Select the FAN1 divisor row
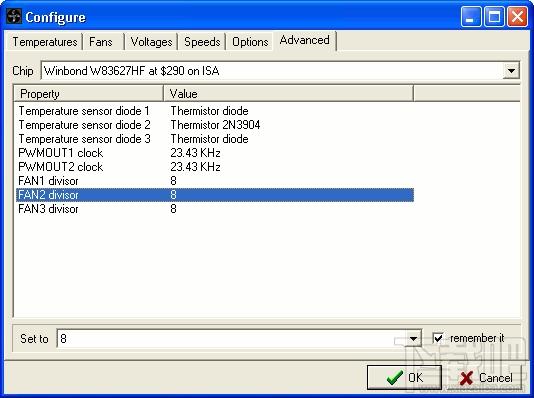Image resolution: width=534 pixels, height=398 pixels. (x=215, y=181)
